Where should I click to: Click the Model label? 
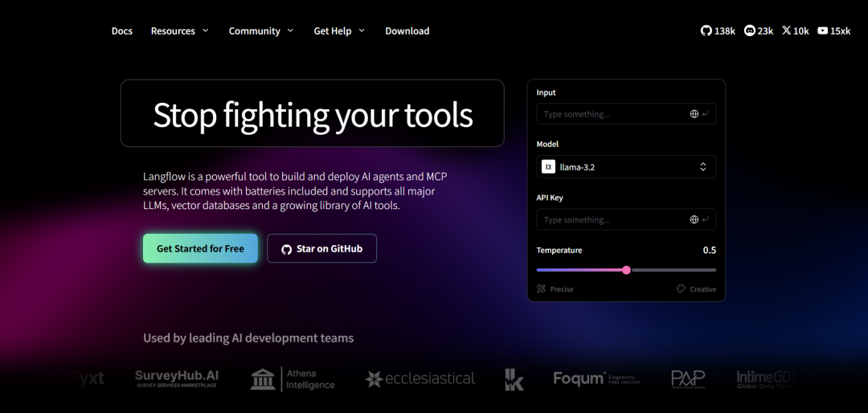point(547,144)
